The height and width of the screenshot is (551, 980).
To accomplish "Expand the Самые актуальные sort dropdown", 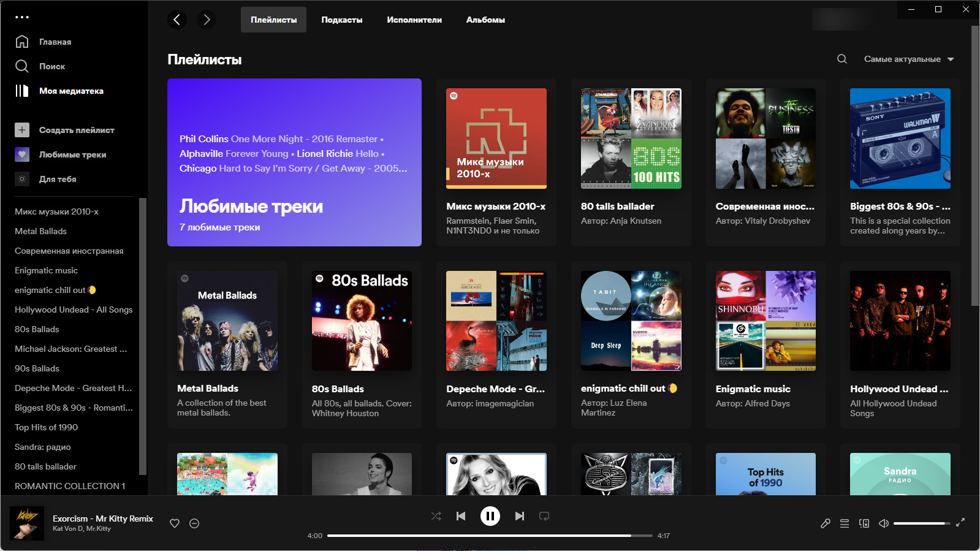I will [910, 59].
